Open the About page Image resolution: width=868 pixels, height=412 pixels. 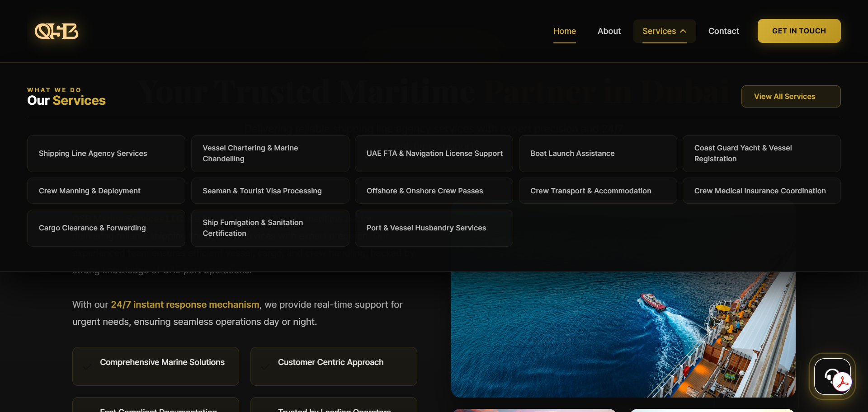[609, 31]
